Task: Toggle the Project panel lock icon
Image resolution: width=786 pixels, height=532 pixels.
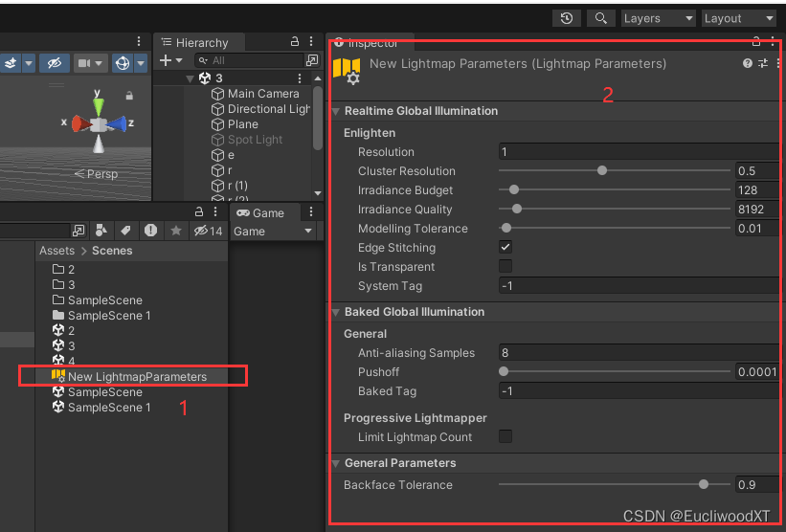Action: click(x=199, y=211)
